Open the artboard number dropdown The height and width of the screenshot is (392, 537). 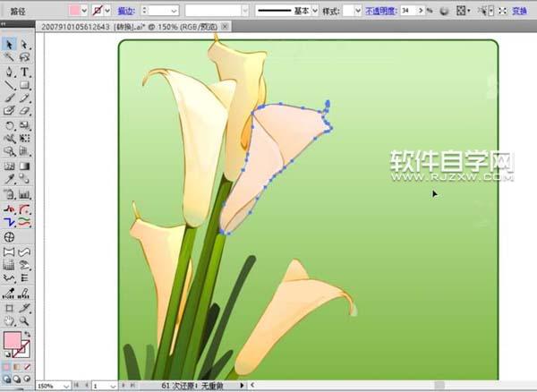pos(113,386)
